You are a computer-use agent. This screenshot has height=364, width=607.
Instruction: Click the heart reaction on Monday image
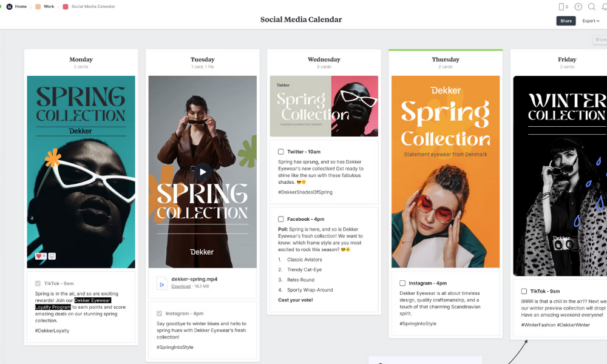[x=40, y=256]
